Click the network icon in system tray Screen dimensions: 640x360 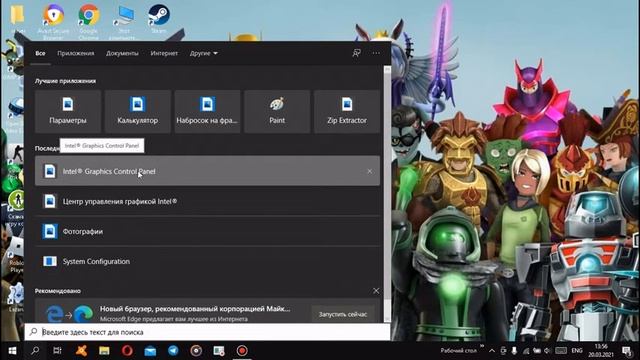click(x=526, y=351)
